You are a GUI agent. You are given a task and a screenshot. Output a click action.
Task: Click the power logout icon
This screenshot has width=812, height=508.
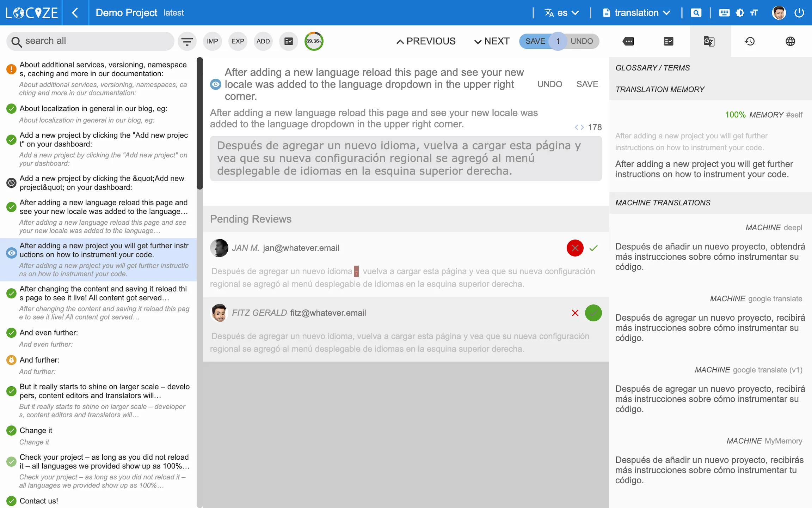click(x=799, y=13)
